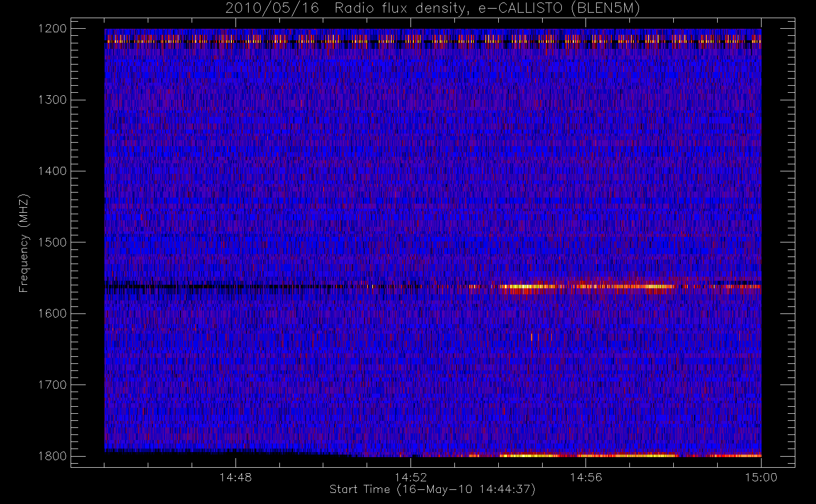
Task: Click the 1500 frequency tick label
Action: click(x=52, y=242)
